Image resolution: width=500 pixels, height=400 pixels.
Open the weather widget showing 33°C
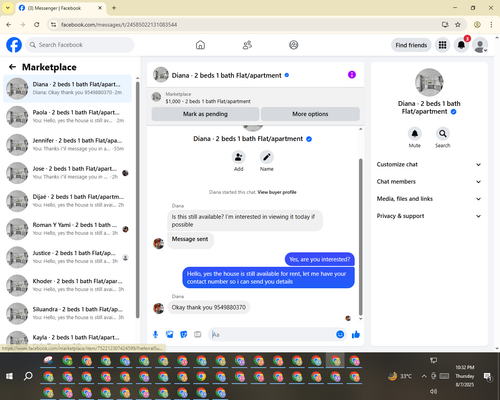[400, 376]
